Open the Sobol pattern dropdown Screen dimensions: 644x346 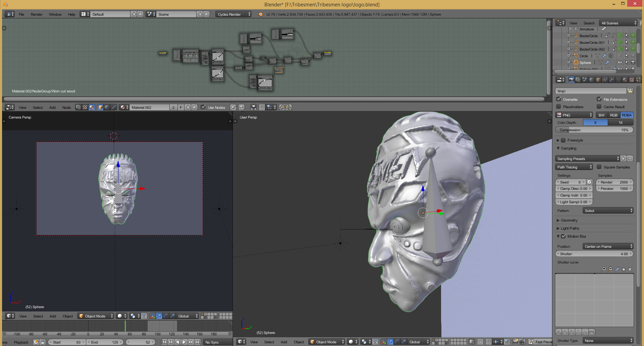[608, 210]
